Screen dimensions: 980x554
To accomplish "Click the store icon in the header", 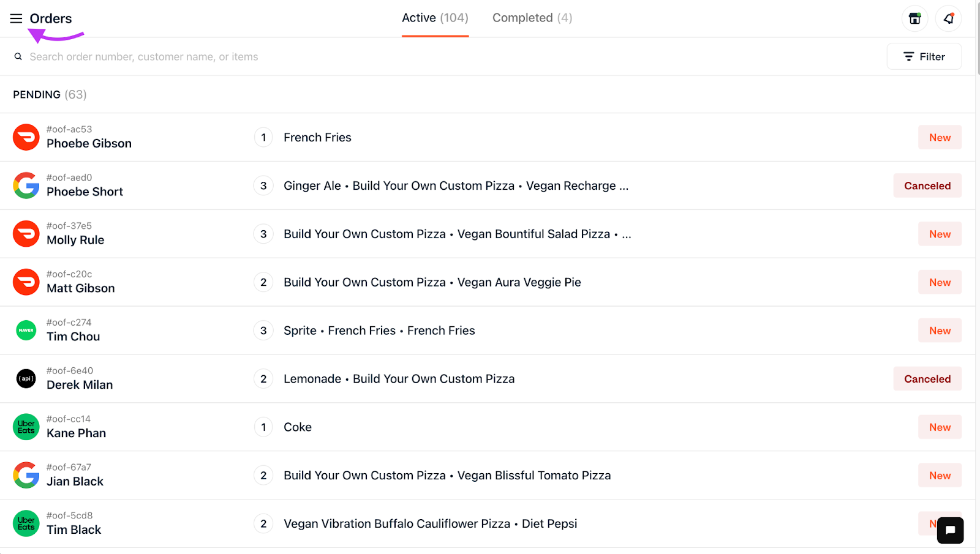I will [x=914, y=18].
